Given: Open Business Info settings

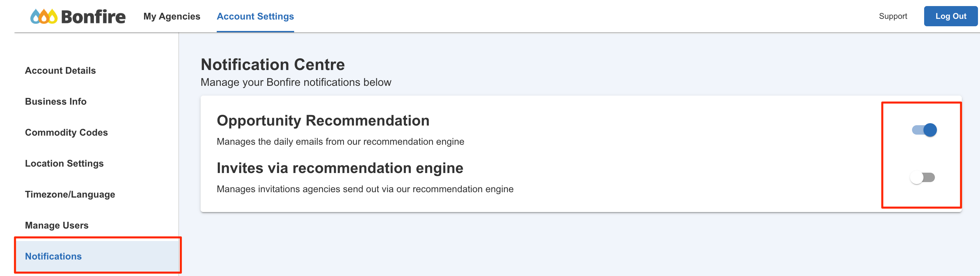Looking at the screenshot, I should 56,102.
